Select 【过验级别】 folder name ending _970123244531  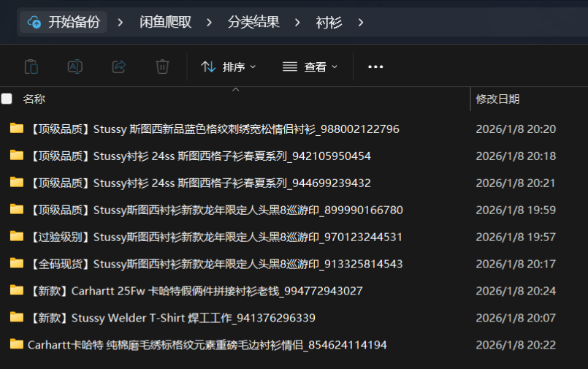215,237
